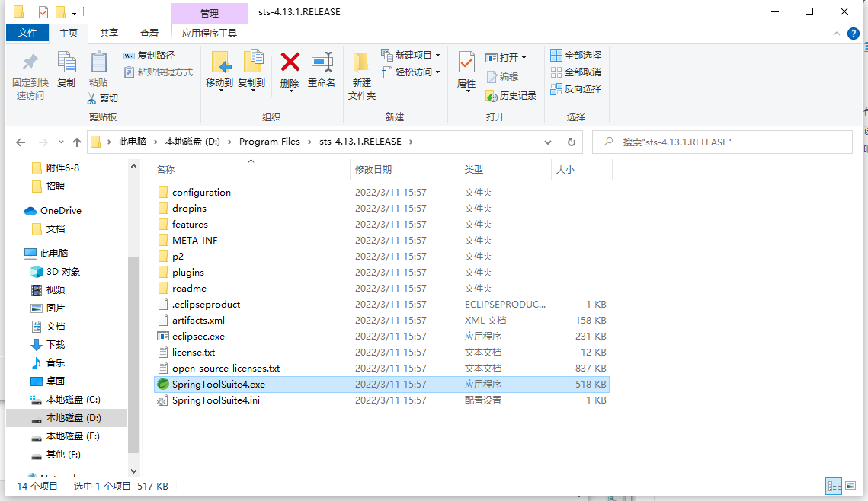Expand Program Files breadcrumb chevron

309,142
